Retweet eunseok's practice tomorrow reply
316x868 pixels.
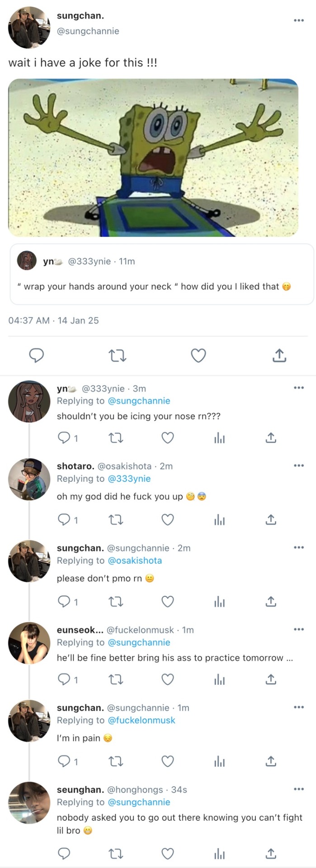coord(116,679)
